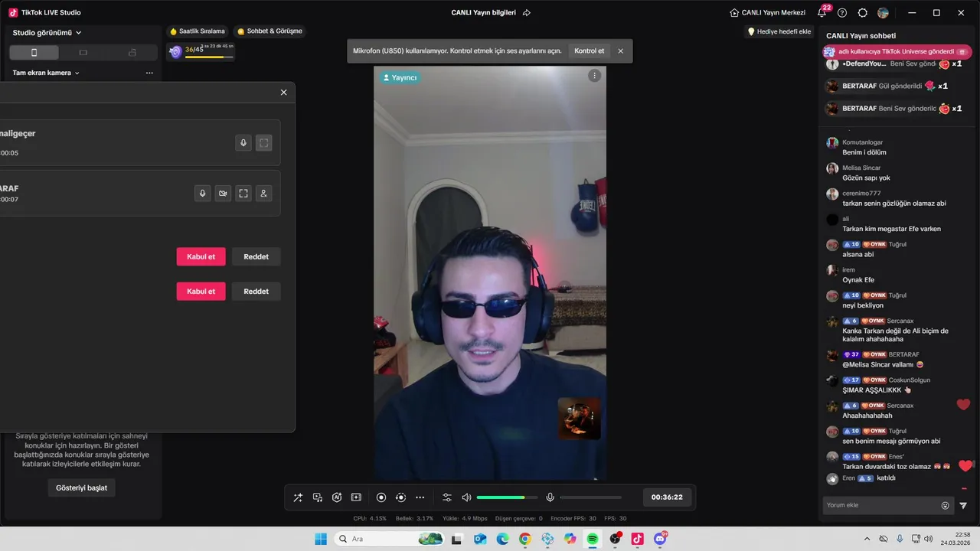Open emoji picker in comment box

tap(945, 506)
